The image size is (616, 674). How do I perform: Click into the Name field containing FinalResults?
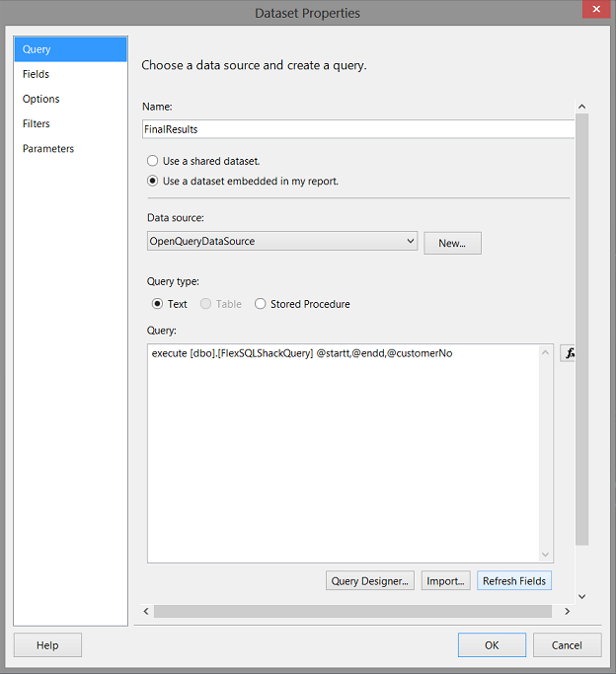pyautogui.click(x=358, y=129)
